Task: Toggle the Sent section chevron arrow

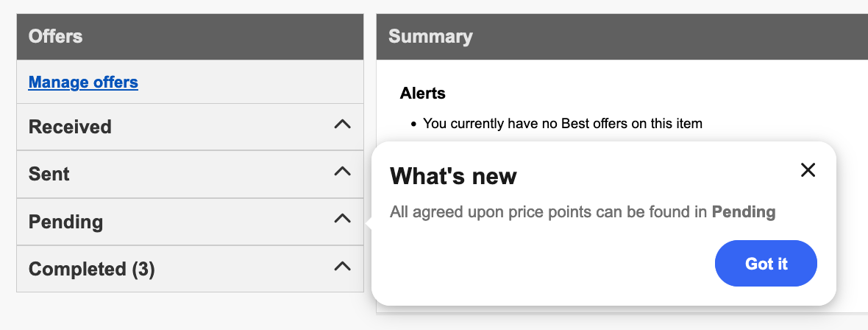Action: (342, 172)
